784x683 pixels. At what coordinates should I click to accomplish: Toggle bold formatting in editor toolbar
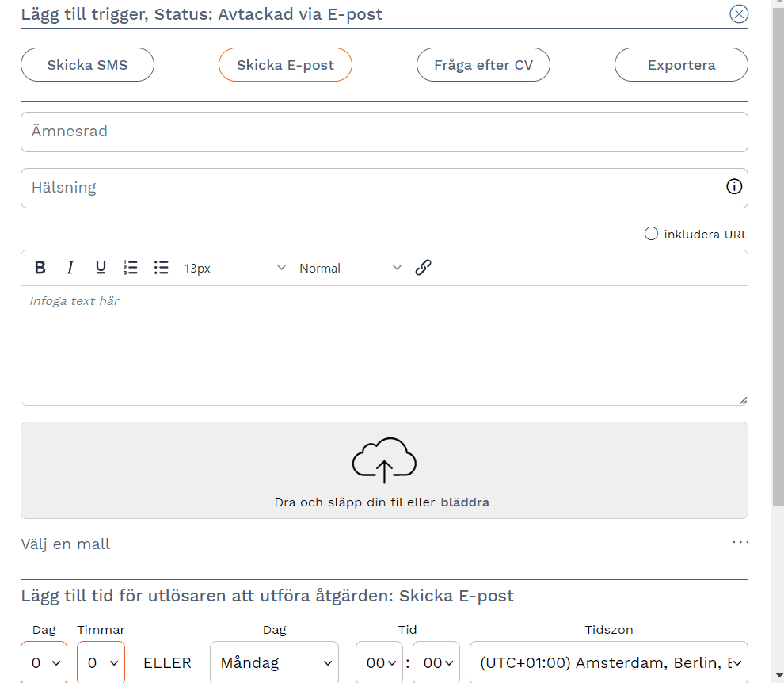click(x=40, y=268)
